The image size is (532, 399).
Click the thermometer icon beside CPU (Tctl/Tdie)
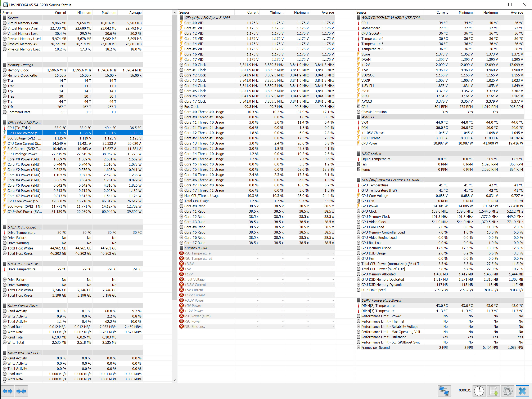[x=5, y=128]
